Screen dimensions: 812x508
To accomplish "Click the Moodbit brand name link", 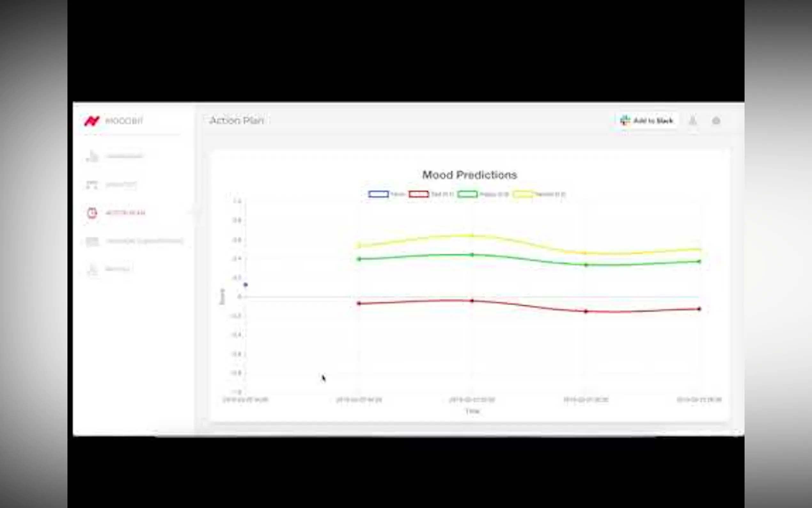I will click(x=124, y=121).
